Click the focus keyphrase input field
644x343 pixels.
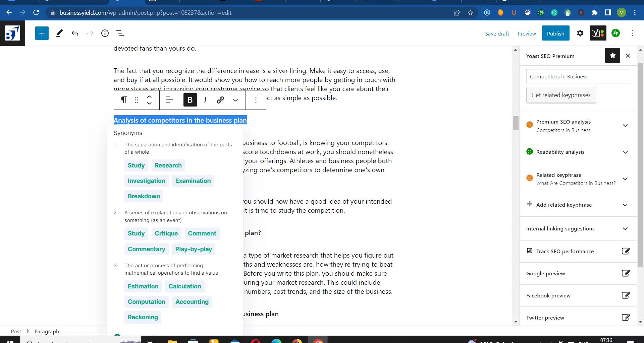click(578, 76)
